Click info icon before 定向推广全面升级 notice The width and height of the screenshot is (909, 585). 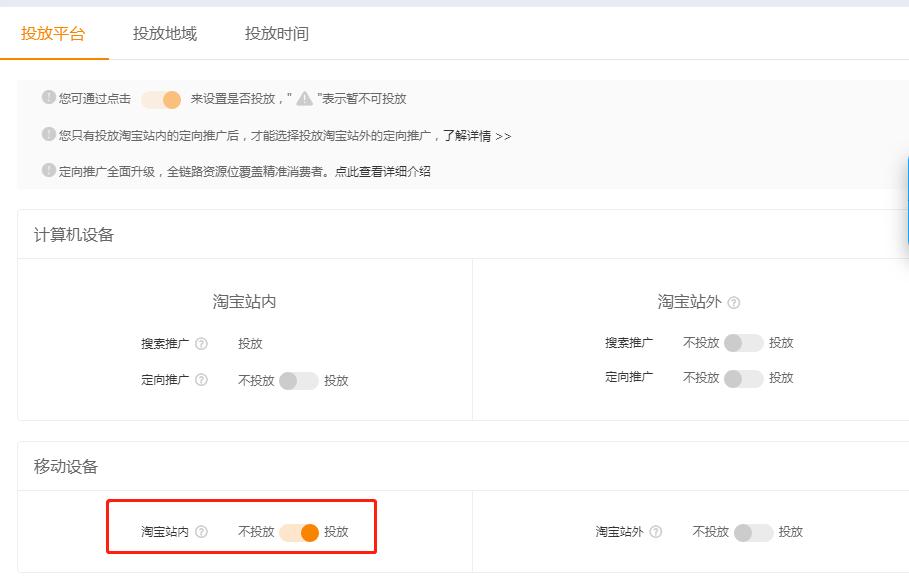tap(49, 171)
